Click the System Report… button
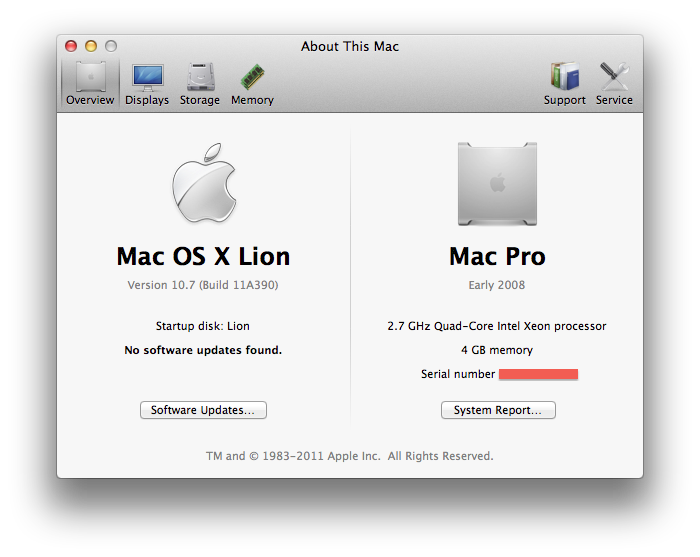 pyautogui.click(x=498, y=410)
